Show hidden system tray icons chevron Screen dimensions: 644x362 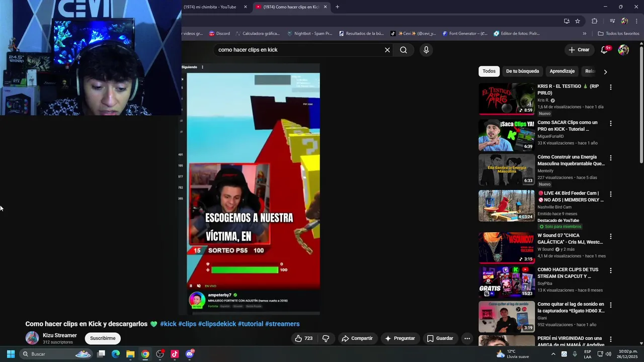click(553, 354)
